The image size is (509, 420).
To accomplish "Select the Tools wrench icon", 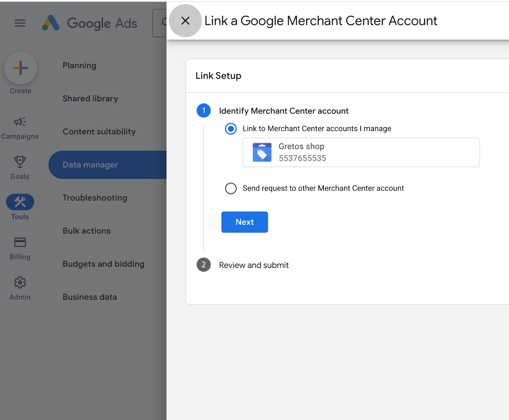I will coord(20,202).
